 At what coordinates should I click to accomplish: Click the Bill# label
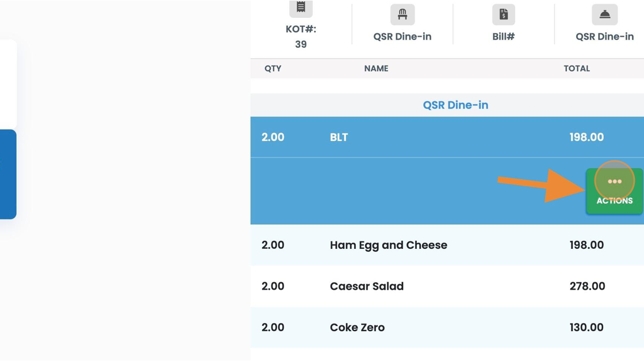click(504, 37)
